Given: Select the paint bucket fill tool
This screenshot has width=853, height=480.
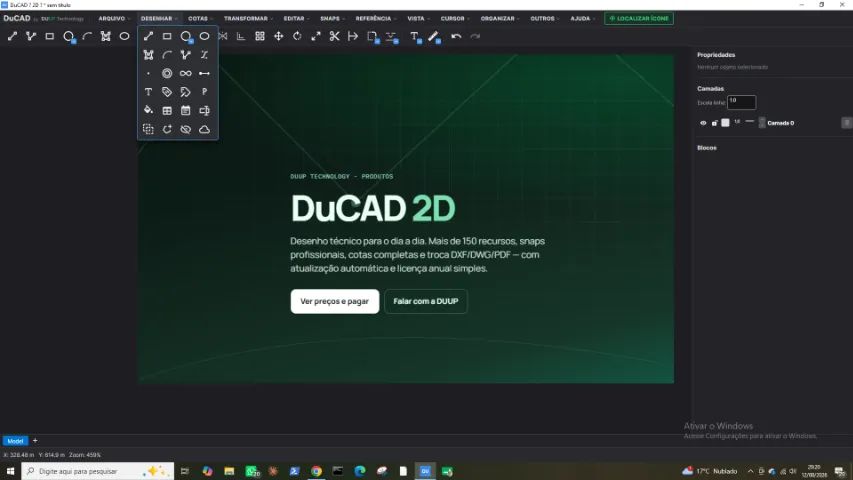Looking at the screenshot, I should point(149,110).
